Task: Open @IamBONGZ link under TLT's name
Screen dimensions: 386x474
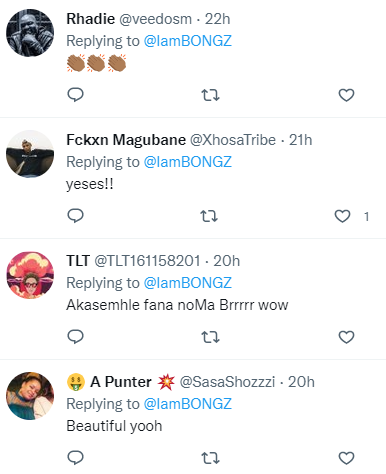Action: click(x=188, y=283)
